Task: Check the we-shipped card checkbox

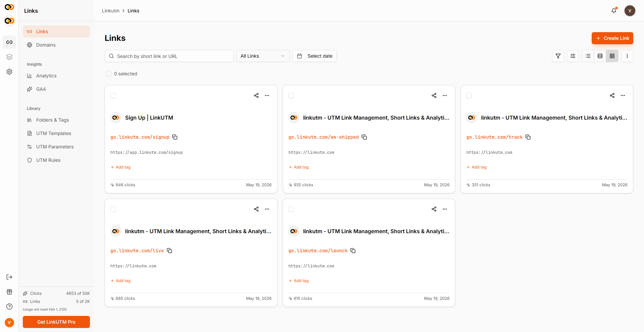Action: click(x=291, y=95)
